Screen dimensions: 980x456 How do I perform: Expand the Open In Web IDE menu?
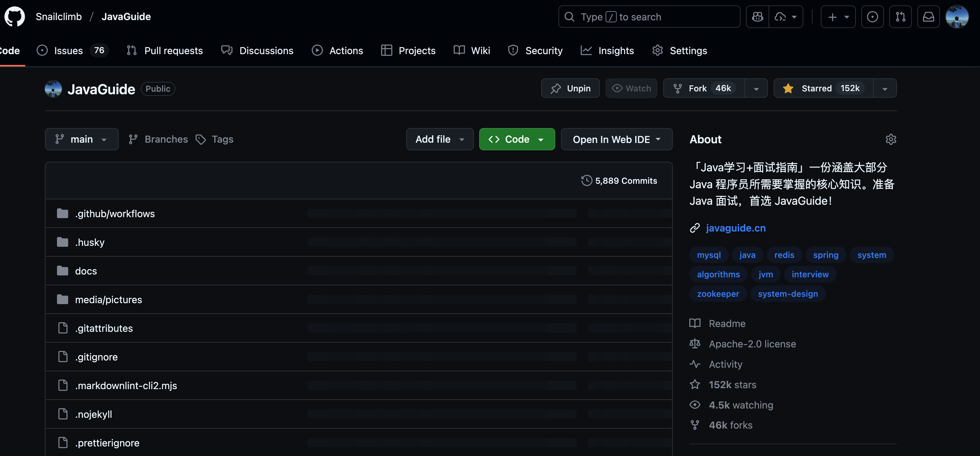[x=617, y=139]
